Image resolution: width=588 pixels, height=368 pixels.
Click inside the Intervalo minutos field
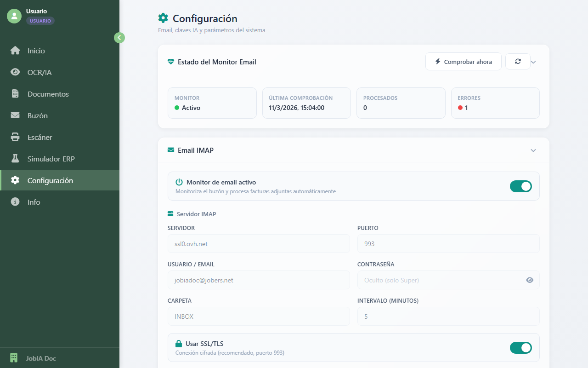point(448,316)
